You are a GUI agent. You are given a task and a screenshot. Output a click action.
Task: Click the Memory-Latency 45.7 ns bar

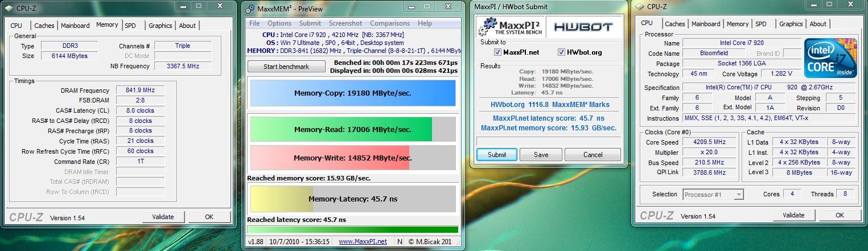(x=353, y=199)
